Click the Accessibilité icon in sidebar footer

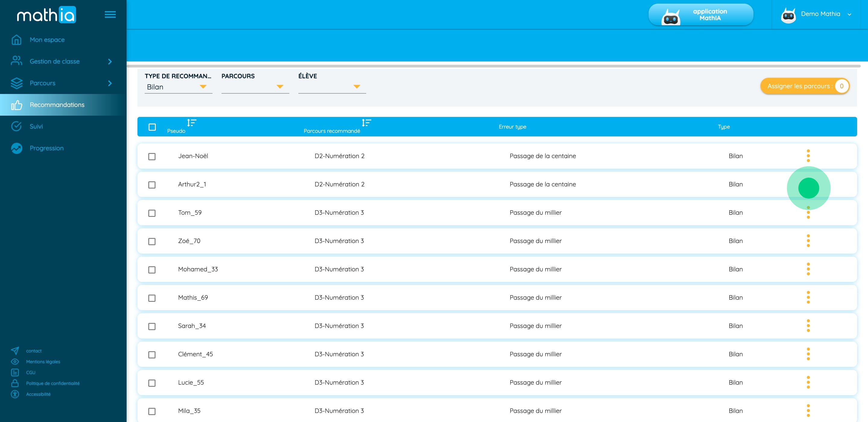[x=15, y=394]
